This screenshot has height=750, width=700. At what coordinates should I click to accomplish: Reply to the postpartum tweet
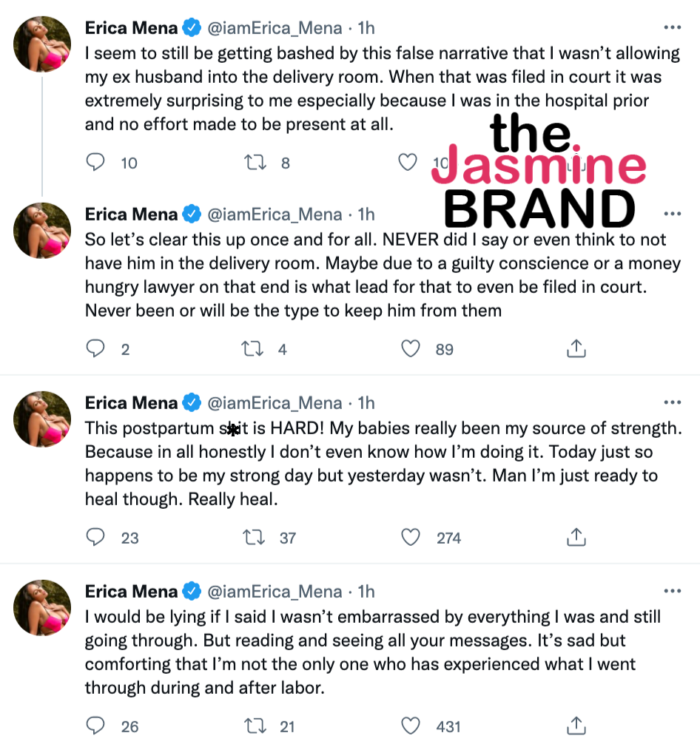coord(95,537)
